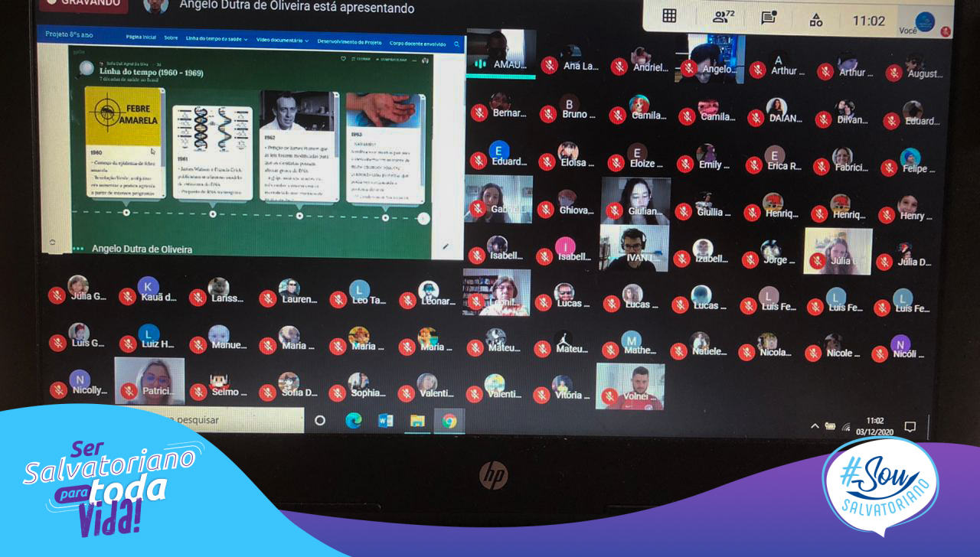
Task: Click the muted mic icon beside Felipe
Action: pyautogui.click(x=889, y=168)
